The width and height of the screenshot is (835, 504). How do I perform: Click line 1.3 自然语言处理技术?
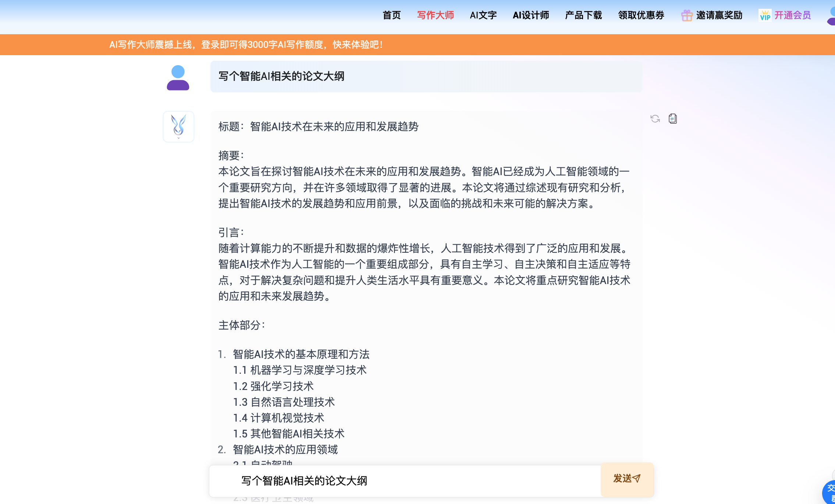284,402
